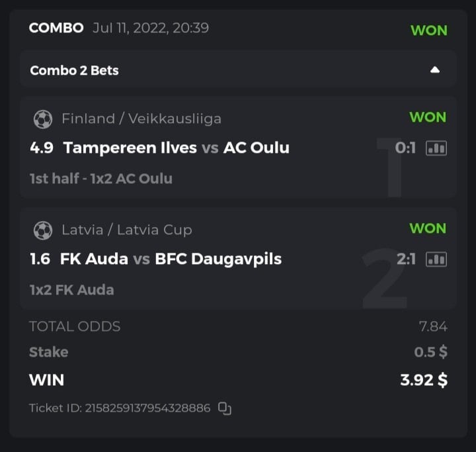This screenshot has height=452, width=476.
Task: Click the 2:1 match score
Action: click(405, 259)
